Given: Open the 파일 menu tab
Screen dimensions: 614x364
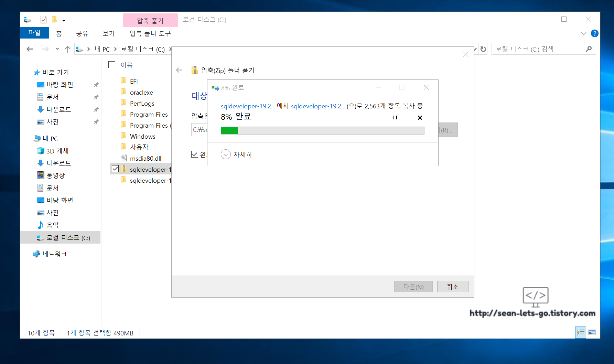Looking at the screenshot, I should coord(34,33).
